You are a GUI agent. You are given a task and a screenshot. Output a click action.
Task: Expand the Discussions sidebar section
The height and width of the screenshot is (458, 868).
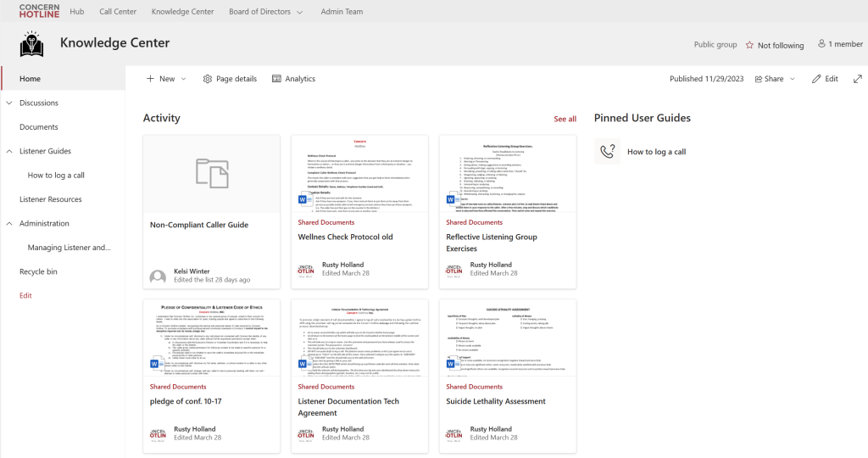point(9,103)
